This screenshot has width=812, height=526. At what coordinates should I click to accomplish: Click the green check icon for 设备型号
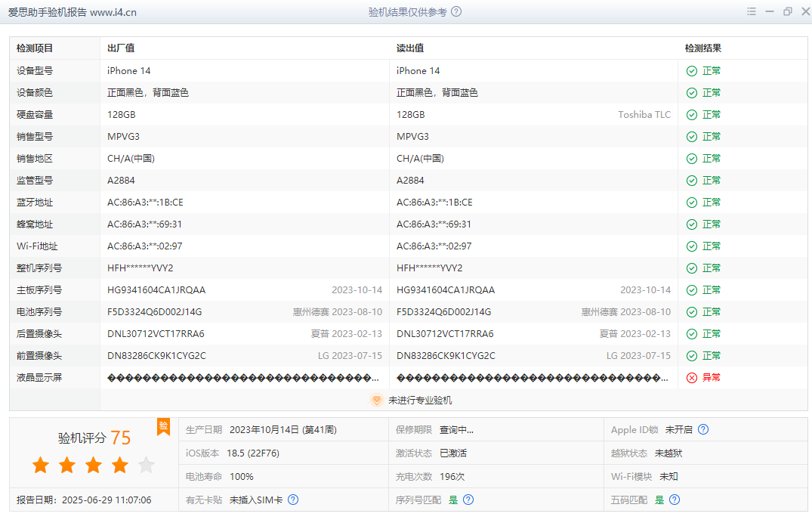pos(691,71)
